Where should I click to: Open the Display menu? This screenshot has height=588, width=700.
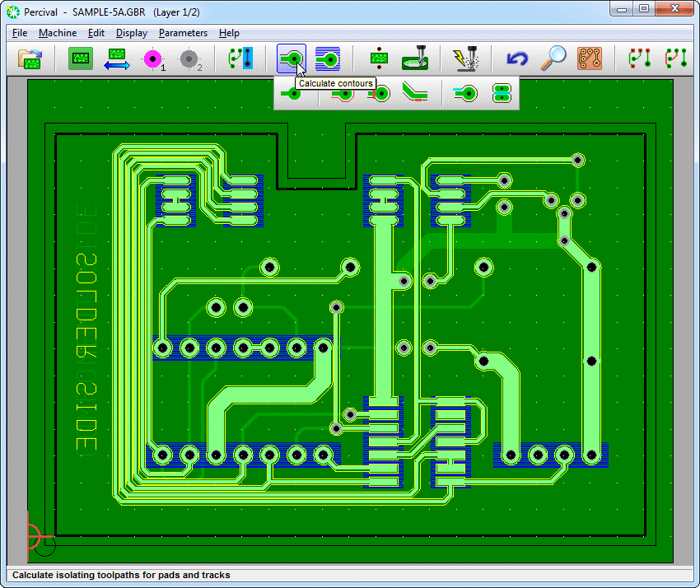coord(132,33)
